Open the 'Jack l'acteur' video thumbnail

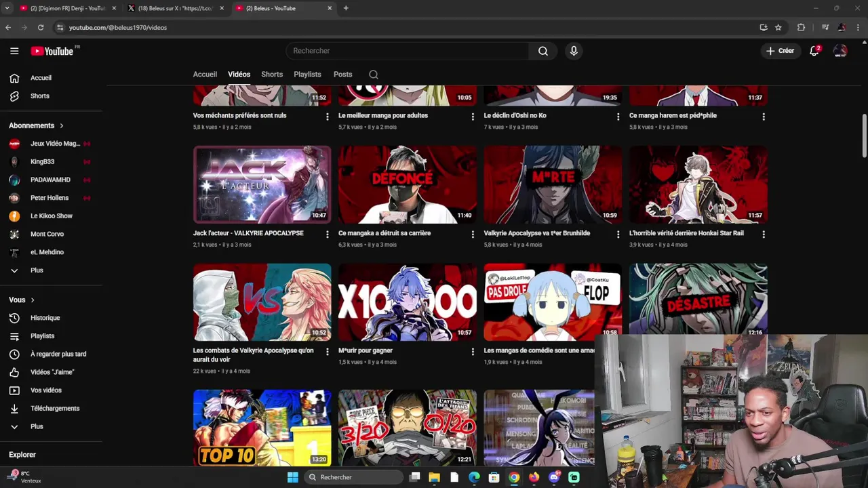262,184
